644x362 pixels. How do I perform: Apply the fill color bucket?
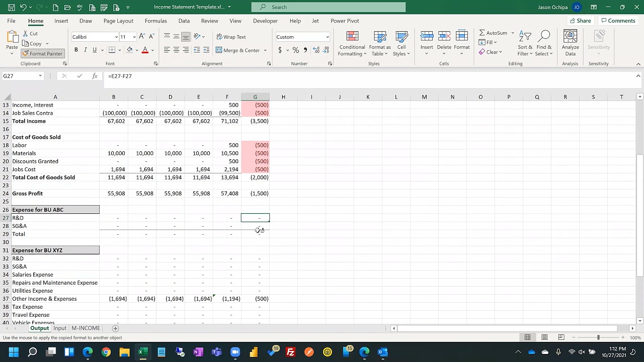129,50
